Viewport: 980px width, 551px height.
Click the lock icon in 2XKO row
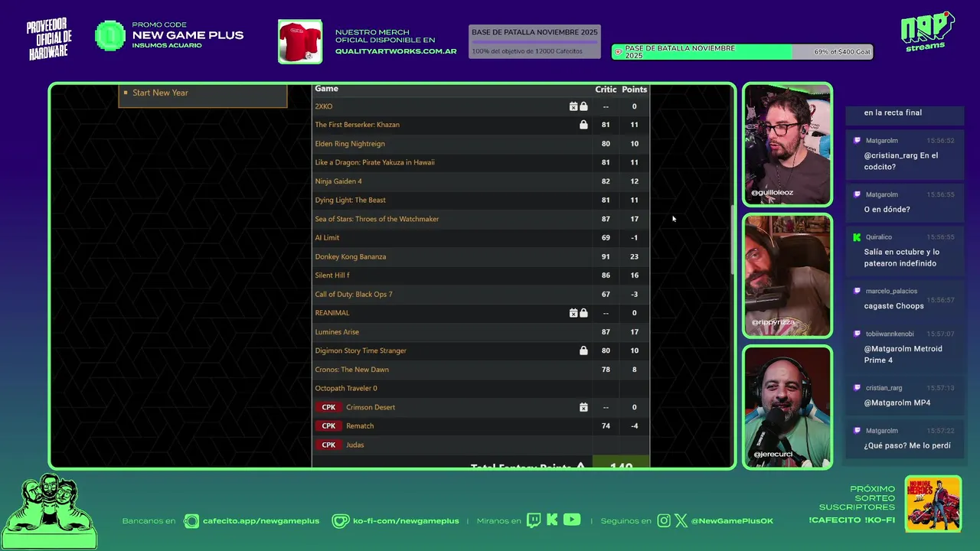583,106
